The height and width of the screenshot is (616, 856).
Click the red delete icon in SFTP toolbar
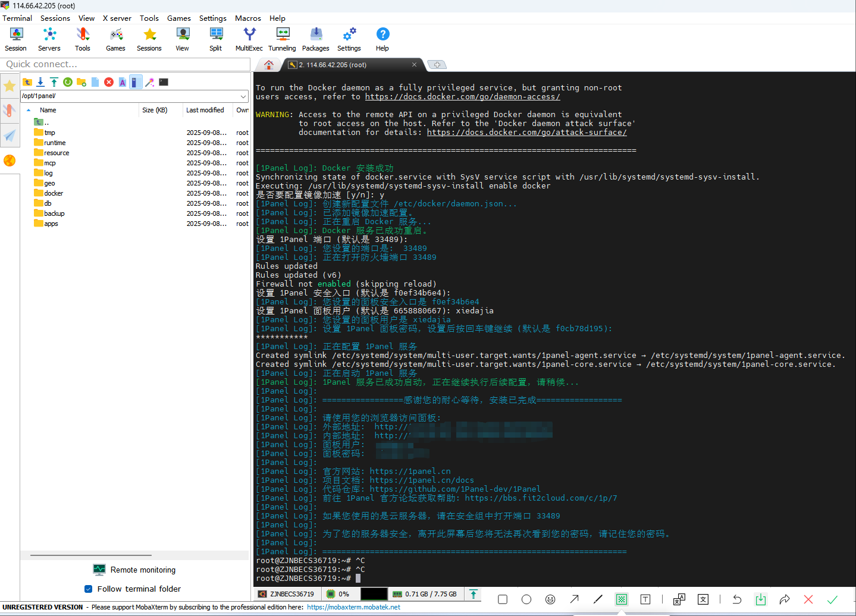click(x=109, y=82)
